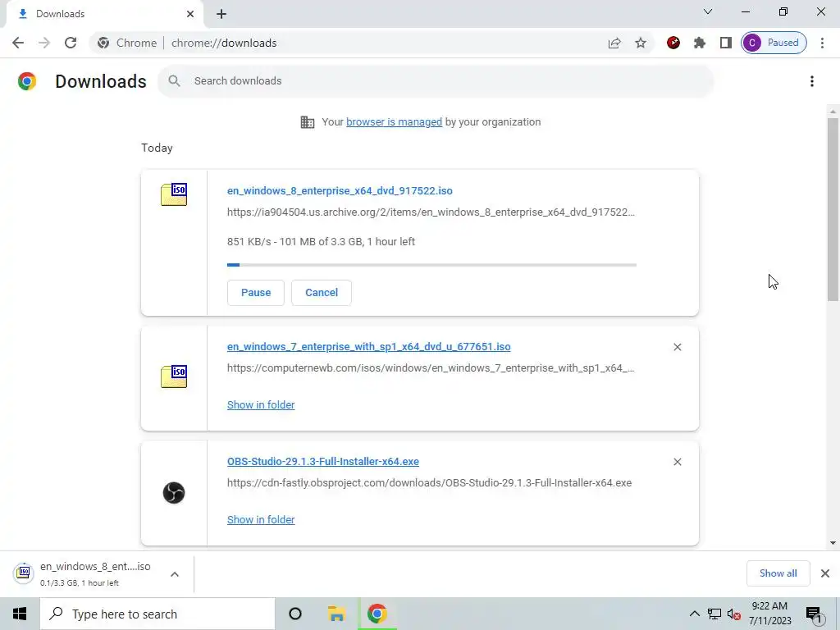Focus the Search downloads field
The width and height of the screenshot is (840, 630).
pos(436,81)
